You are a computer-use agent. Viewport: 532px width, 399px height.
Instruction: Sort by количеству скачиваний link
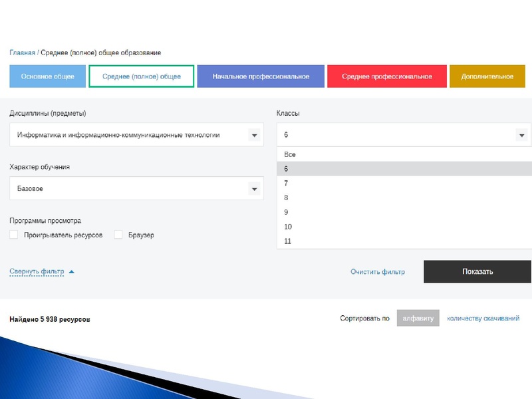point(483,319)
